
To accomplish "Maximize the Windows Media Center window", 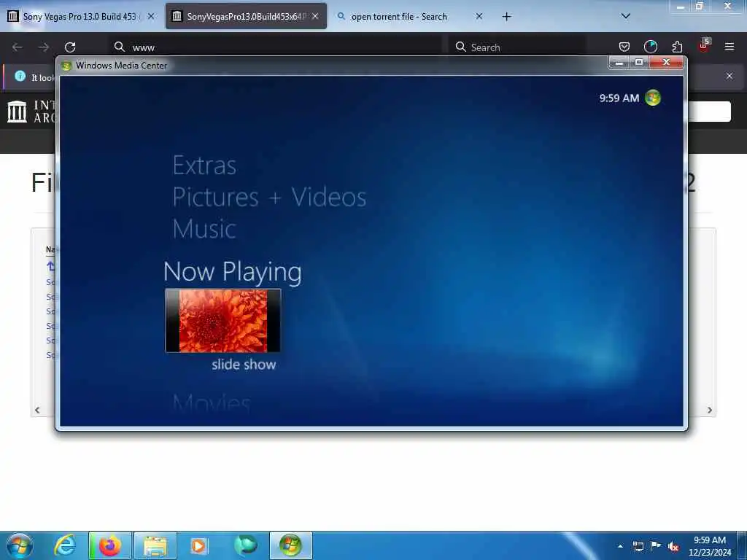I will point(639,63).
